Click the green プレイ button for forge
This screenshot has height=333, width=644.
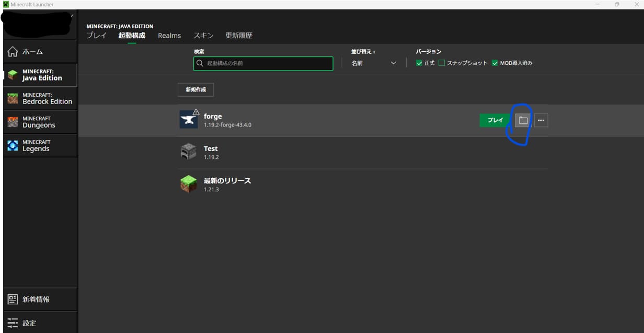click(494, 121)
